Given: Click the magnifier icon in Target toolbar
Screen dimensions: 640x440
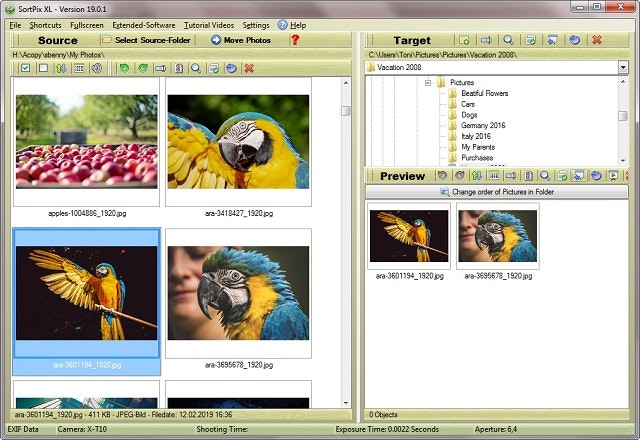Looking at the screenshot, I should [x=508, y=40].
